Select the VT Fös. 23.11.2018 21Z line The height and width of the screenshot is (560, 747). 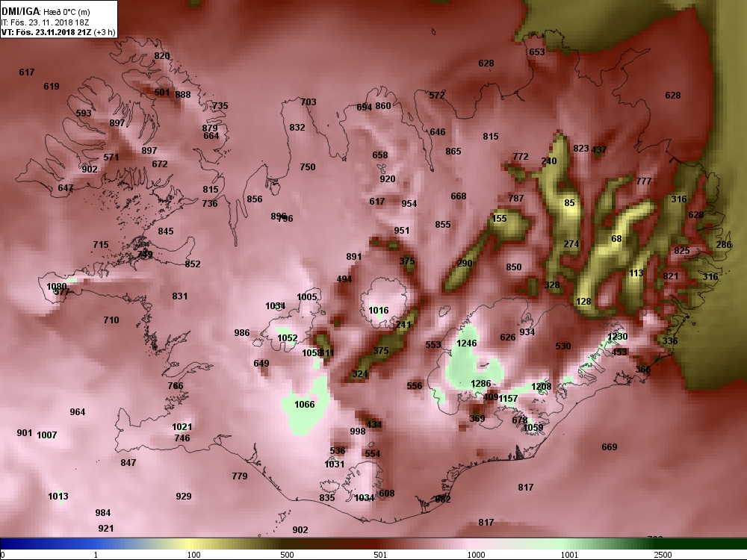click(58, 32)
